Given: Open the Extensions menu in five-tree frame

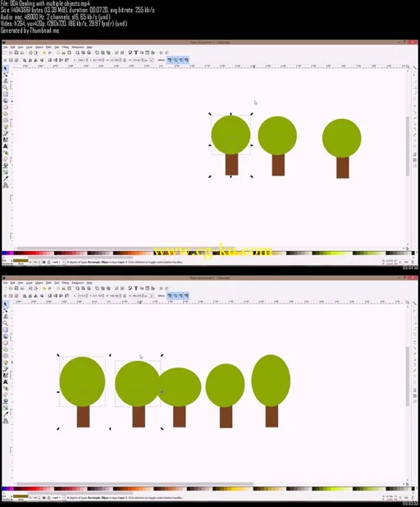Looking at the screenshot, I should (78, 283).
